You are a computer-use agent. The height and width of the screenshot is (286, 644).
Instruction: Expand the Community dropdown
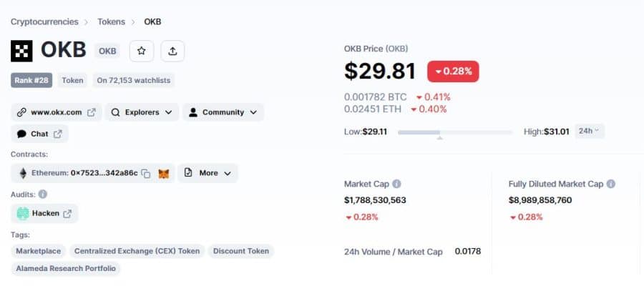point(223,112)
